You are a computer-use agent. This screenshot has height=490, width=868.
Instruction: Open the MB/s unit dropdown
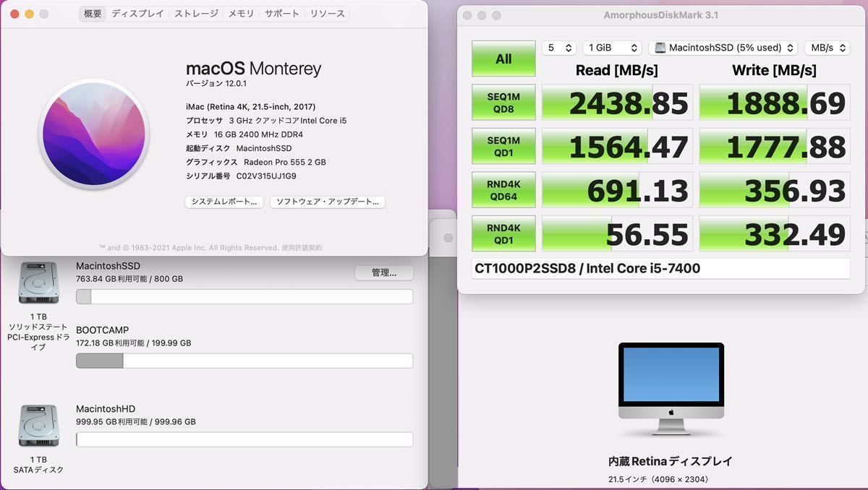click(829, 48)
